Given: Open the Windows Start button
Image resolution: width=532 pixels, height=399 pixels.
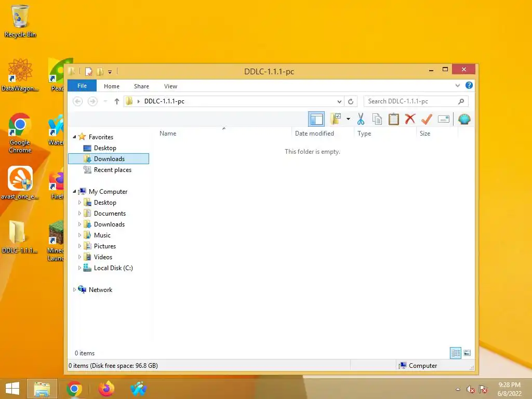Looking at the screenshot, I should 12,389.
